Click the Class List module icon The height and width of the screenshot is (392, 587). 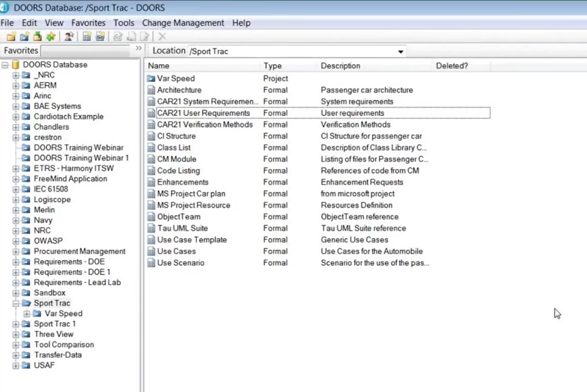point(151,148)
